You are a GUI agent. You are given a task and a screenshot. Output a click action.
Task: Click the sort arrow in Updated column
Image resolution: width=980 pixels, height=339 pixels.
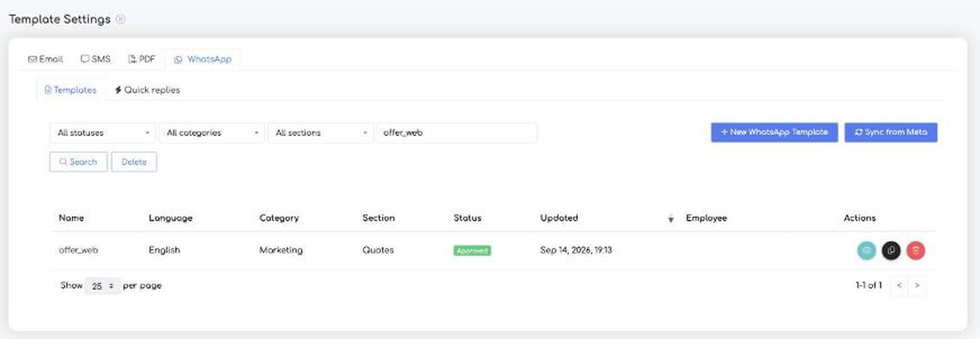670,218
